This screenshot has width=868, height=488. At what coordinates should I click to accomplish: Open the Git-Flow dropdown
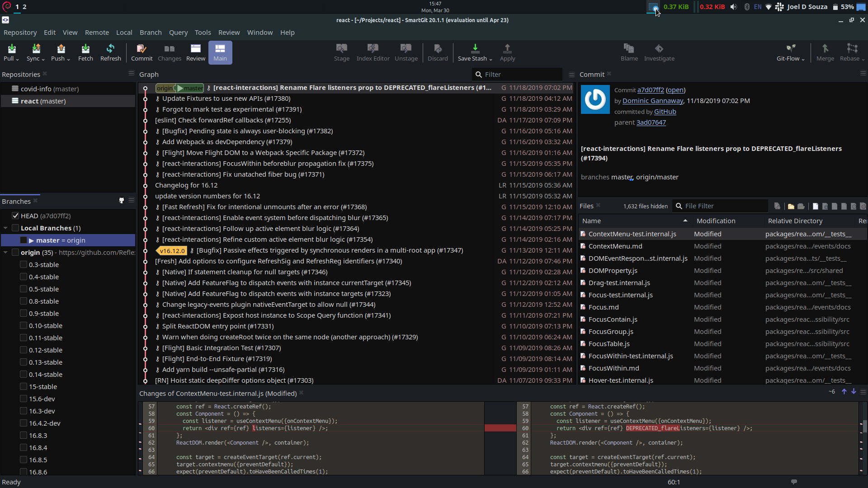[790, 52]
